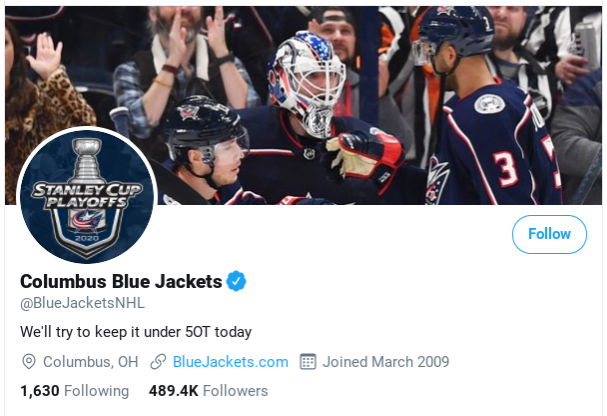Click the Columbus Blue Jackets display name
The image size is (607, 416).
click(x=121, y=281)
